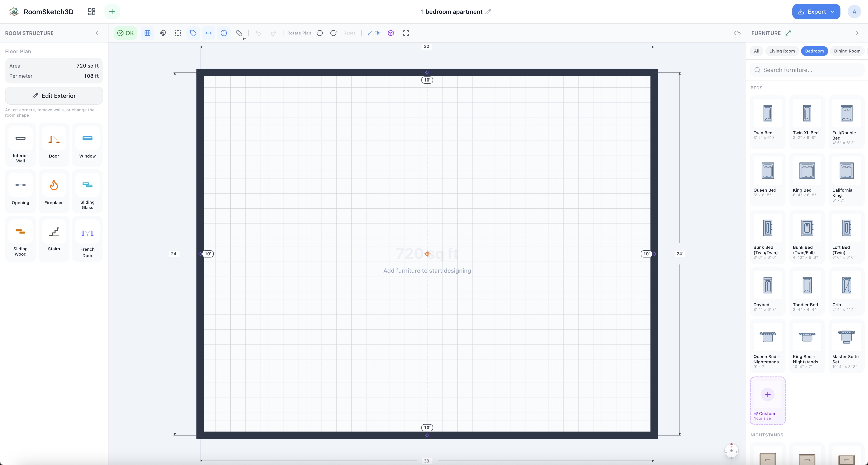
Task: Click the RoomSketch3D logo icon
Action: (x=14, y=12)
